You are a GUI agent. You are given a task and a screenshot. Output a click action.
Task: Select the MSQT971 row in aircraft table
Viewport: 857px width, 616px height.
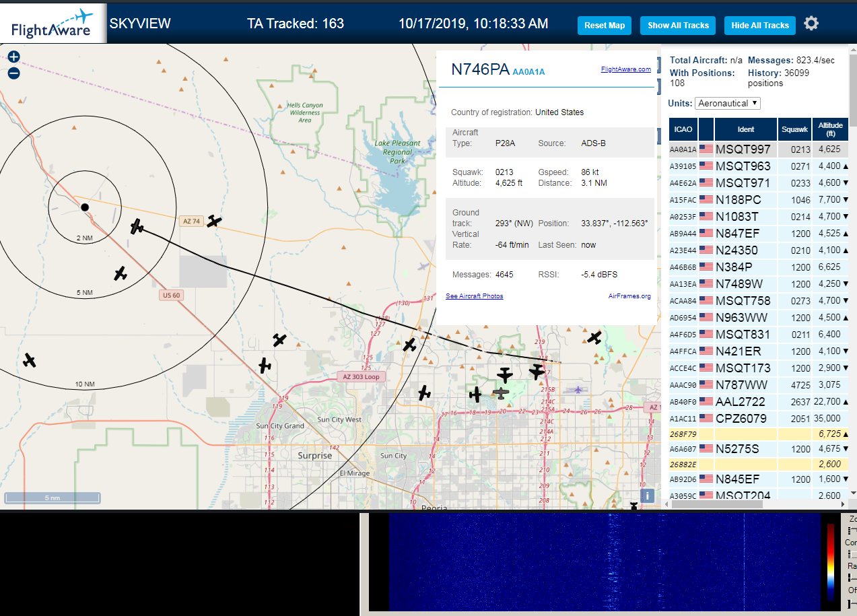759,182
